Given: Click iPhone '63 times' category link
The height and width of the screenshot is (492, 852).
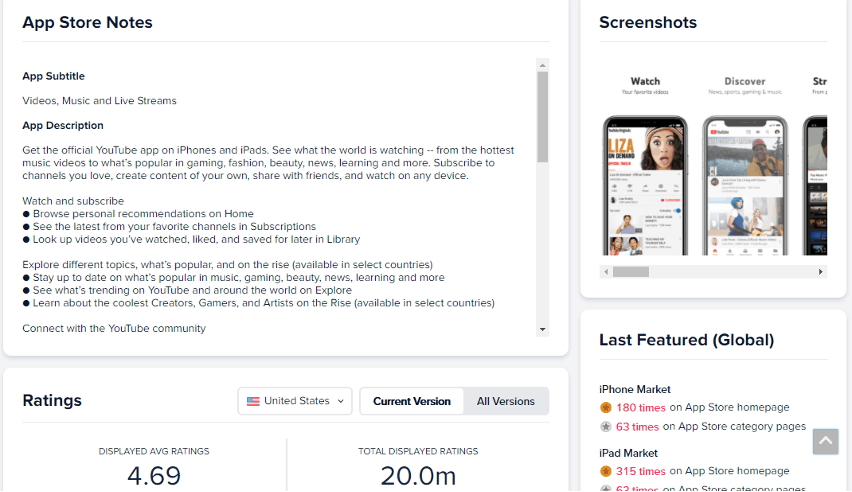Looking at the screenshot, I should [x=637, y=427].
